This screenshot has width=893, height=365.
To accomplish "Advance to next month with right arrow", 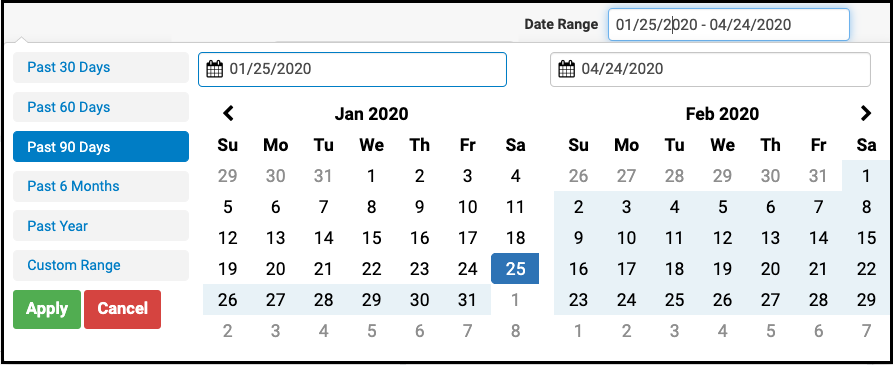I will coord(866,113).
